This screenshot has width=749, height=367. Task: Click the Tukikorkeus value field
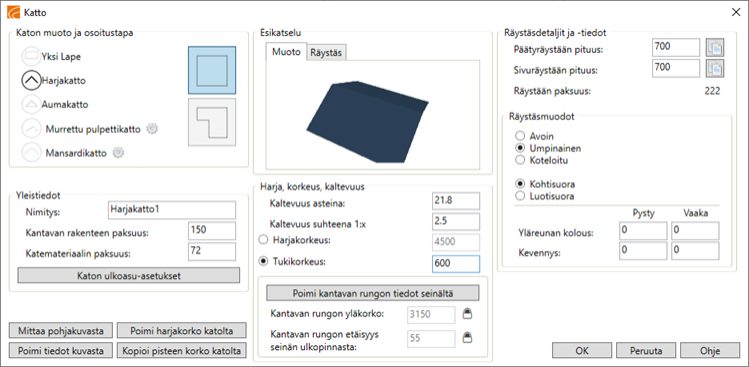[x=456, y=264]
